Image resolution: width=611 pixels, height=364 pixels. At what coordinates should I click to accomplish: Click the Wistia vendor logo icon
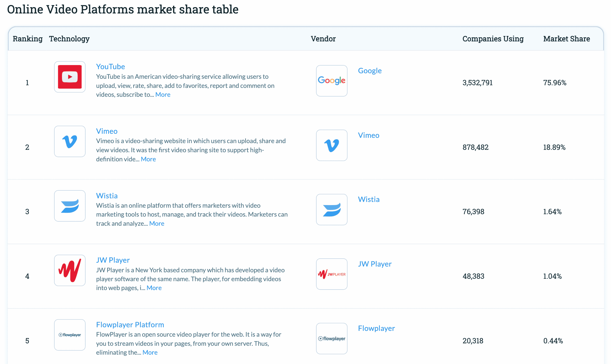(331, 210)
